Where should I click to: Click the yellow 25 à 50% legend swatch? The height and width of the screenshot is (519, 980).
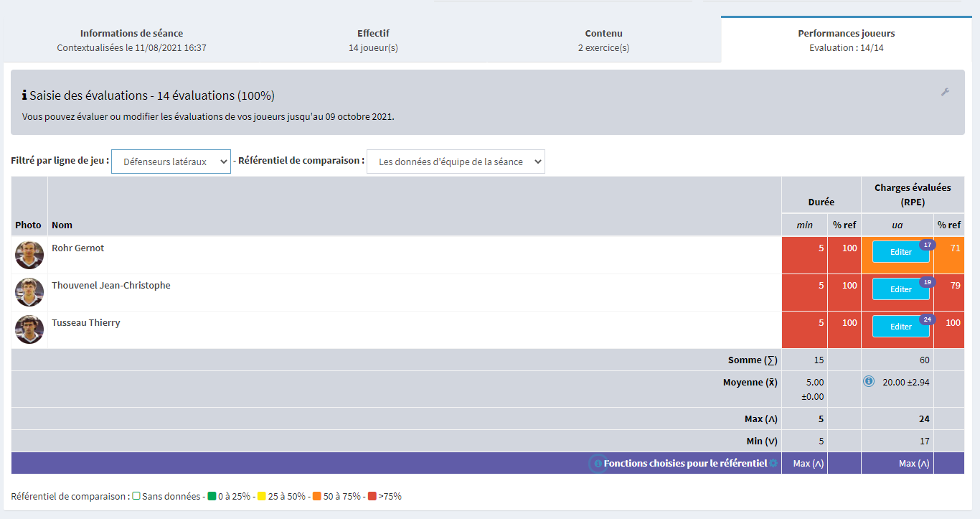pyautogui.click(x=262, y=496)
